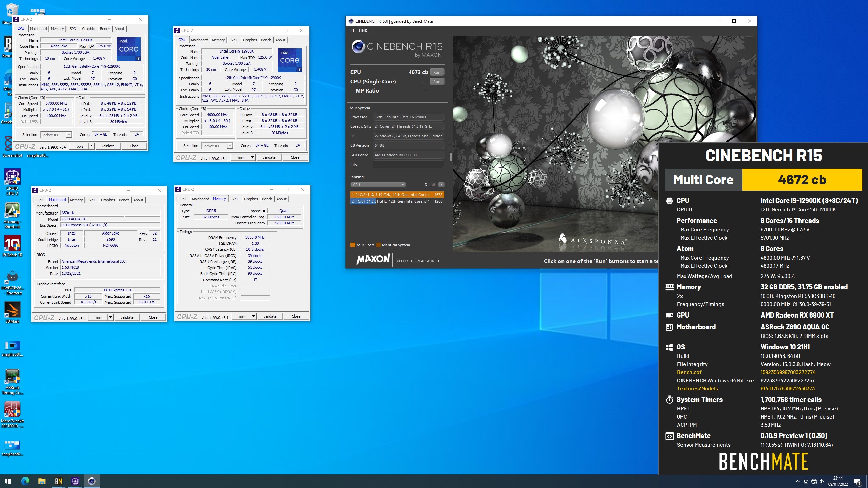The height and width of the screenshot is (488, 868).
Task: Show hidden system tray icons
Action: pos(797,481)
